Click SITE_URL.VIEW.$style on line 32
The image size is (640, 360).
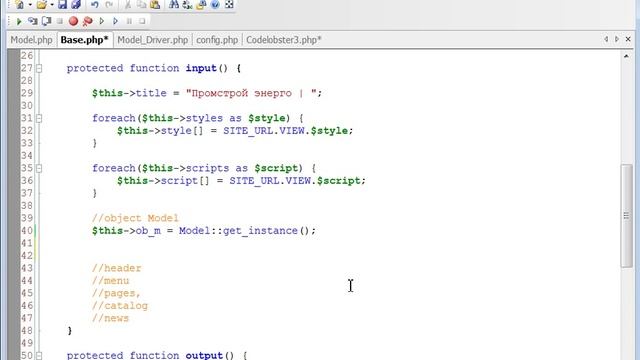(x=286, y=131)
